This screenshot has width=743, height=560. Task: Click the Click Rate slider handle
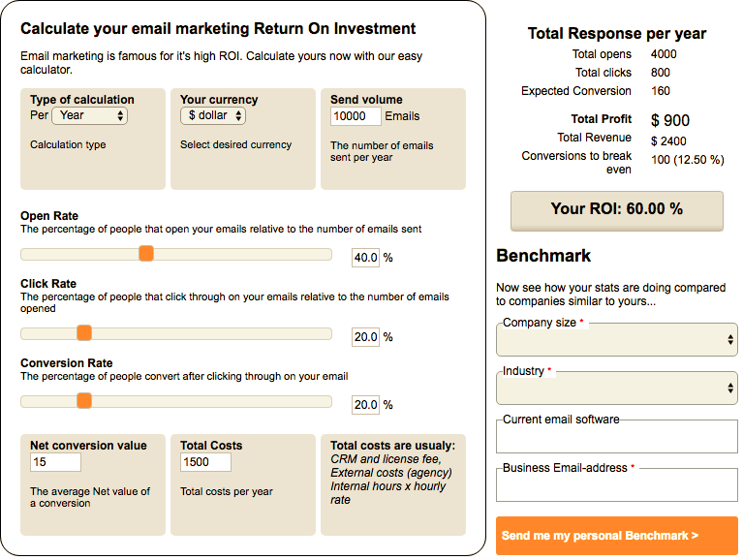pyautogui.click(x=84, y=333)
